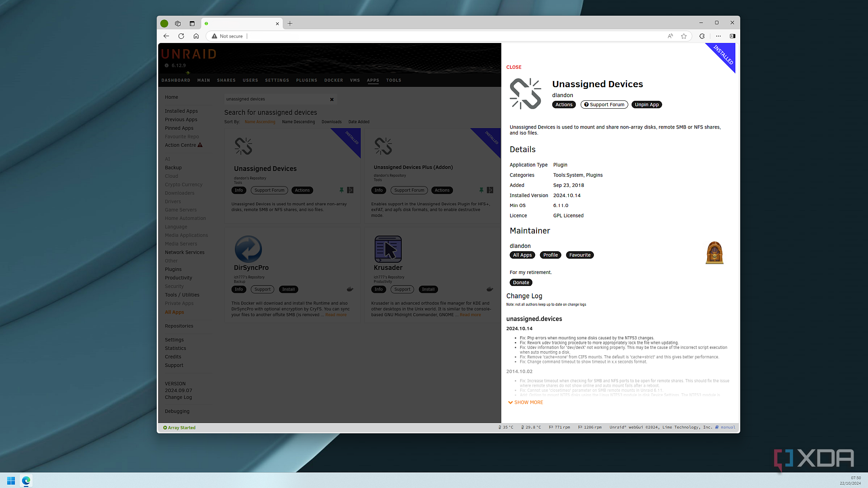Click plugin icon on Unassigned Devices Plus card

(x=490, y=190)
